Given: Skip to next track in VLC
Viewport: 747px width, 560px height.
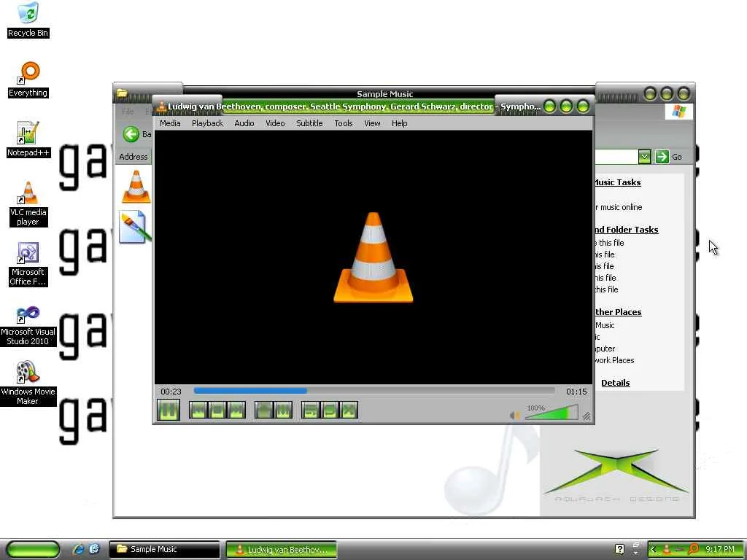Looking at the screenshot, I should pos(236,410).
